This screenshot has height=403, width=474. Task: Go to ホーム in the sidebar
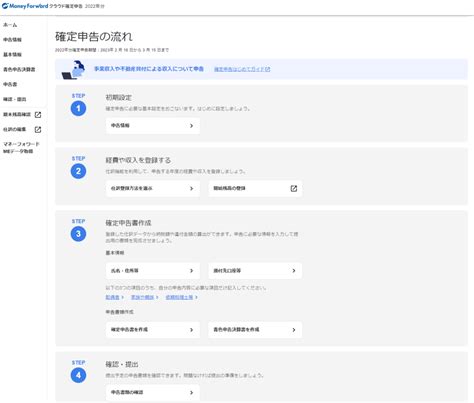point(10,25)
